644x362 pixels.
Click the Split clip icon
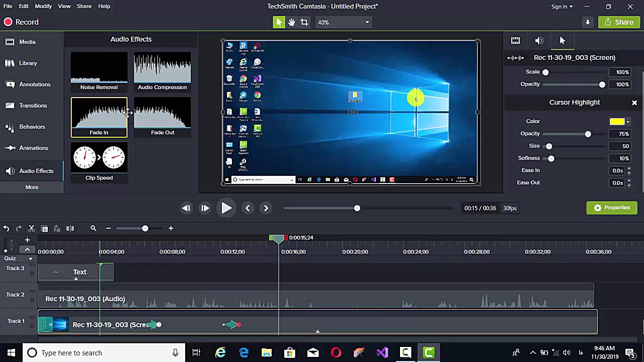coord(70,229)
